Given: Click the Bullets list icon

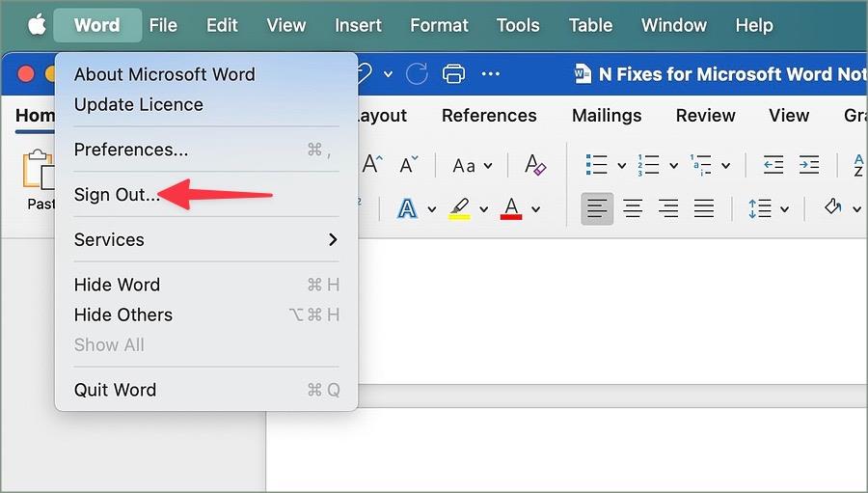Looking at the screenshot, I should (597, 165).
